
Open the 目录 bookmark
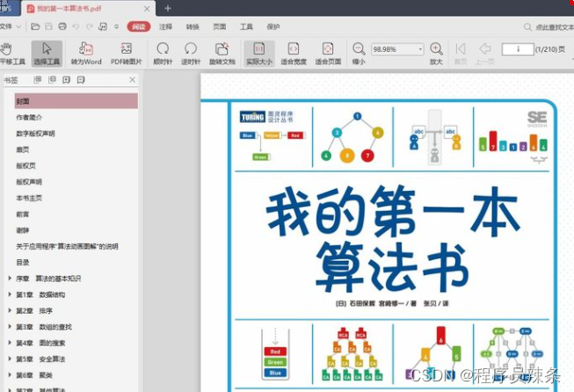(x=22, y=263)
